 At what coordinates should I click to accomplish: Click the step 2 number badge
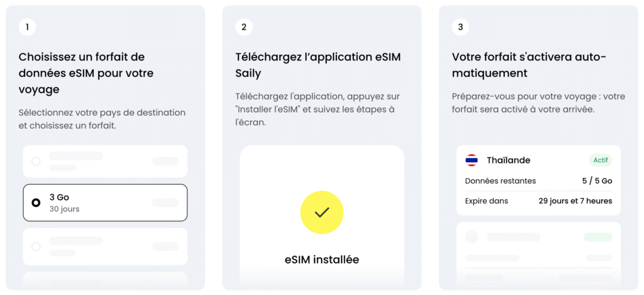[244, 27]
